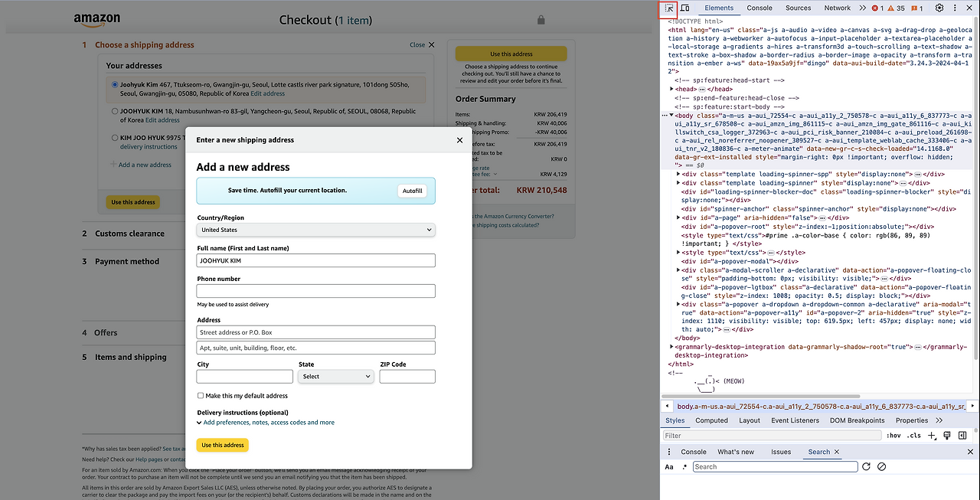Click Use this address in order summary
Image resolution: width=980 pixels, height=500 pixels.
(511, 54)
